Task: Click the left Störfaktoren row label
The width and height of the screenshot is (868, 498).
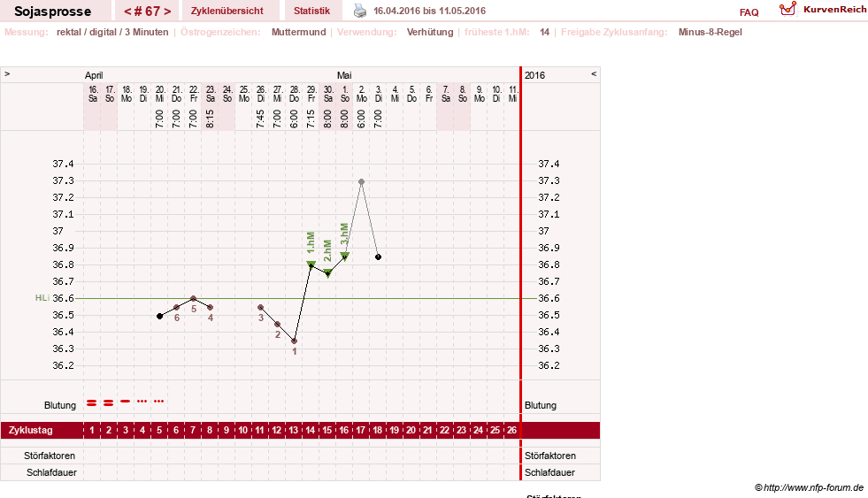Action: coord(50,456)
